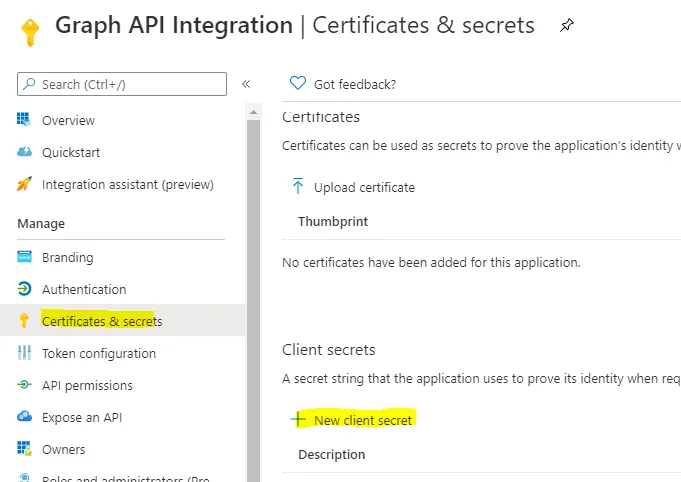
Task: Click the API permissions icon
Action: tap(24, 385)
